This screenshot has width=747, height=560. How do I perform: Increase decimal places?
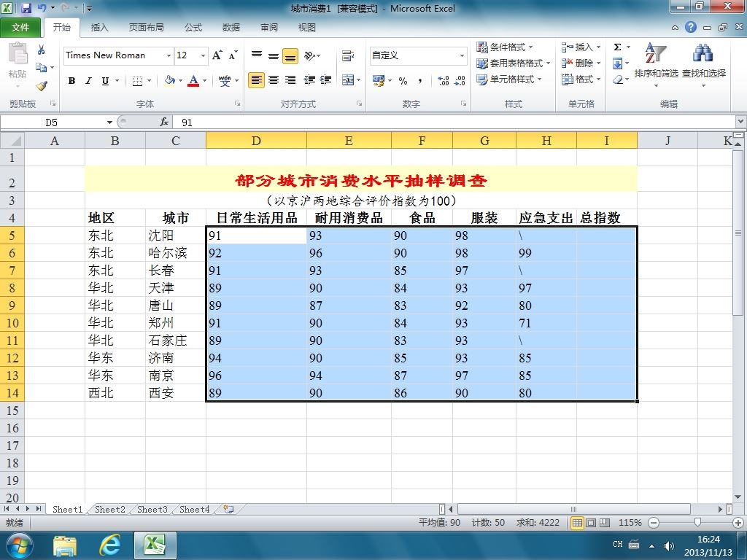tap(443, 80)
